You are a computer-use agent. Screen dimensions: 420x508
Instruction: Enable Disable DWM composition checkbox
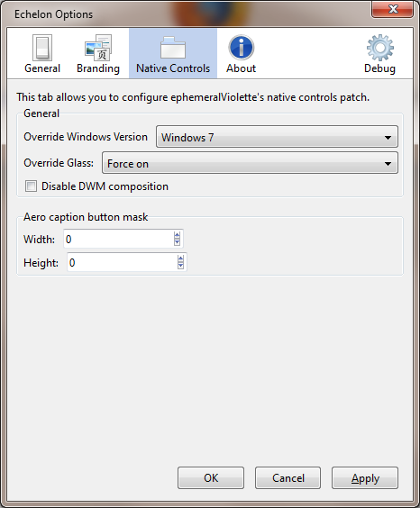[x=31, y=186]
